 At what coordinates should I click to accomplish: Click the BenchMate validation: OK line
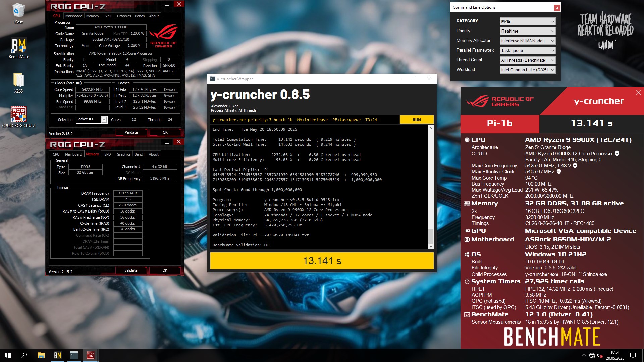(240, 245)
